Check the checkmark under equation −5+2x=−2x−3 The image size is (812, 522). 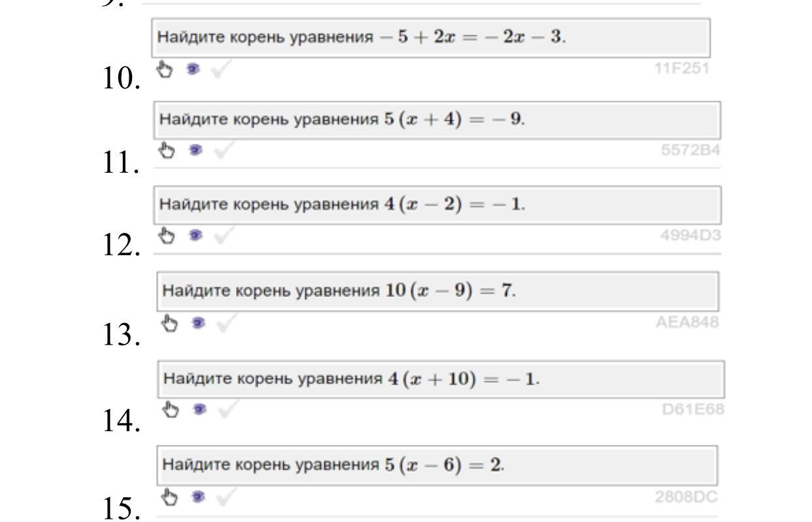[x=220, y=69]
